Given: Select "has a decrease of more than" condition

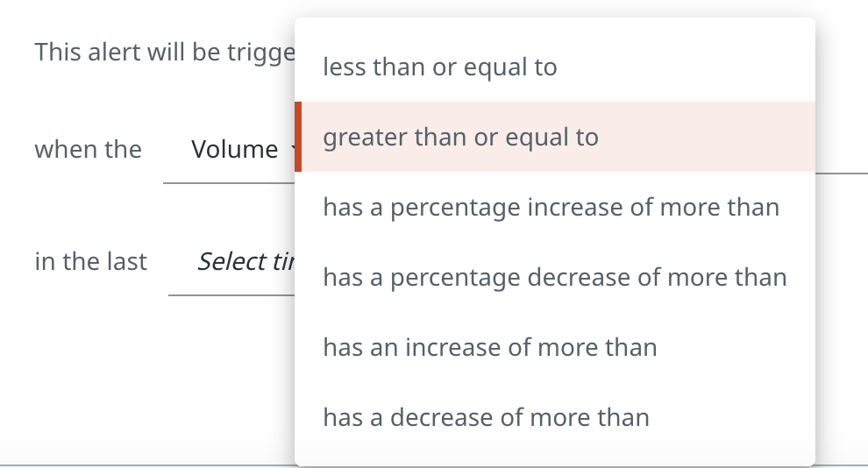Looking at the screenshot, I should tap(486, 418).
